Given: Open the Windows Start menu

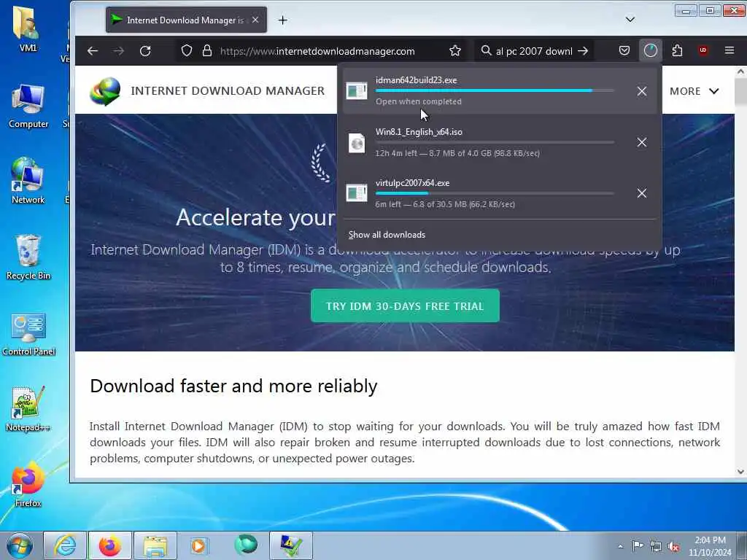Looking at the screenshot, I should [x=20, y=545].
